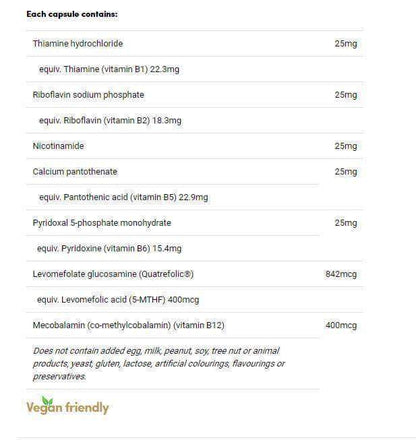Select Levomefolate glucosamine (Quatrefolic®) ingredient
This screenshot has width=416, height=440.
(113, 274)
